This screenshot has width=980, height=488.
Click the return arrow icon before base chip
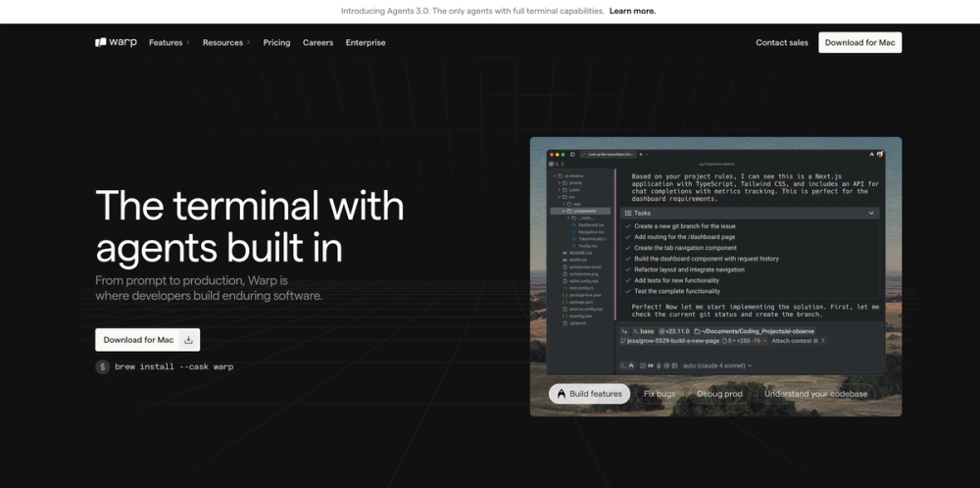click(x=624, y=331)
